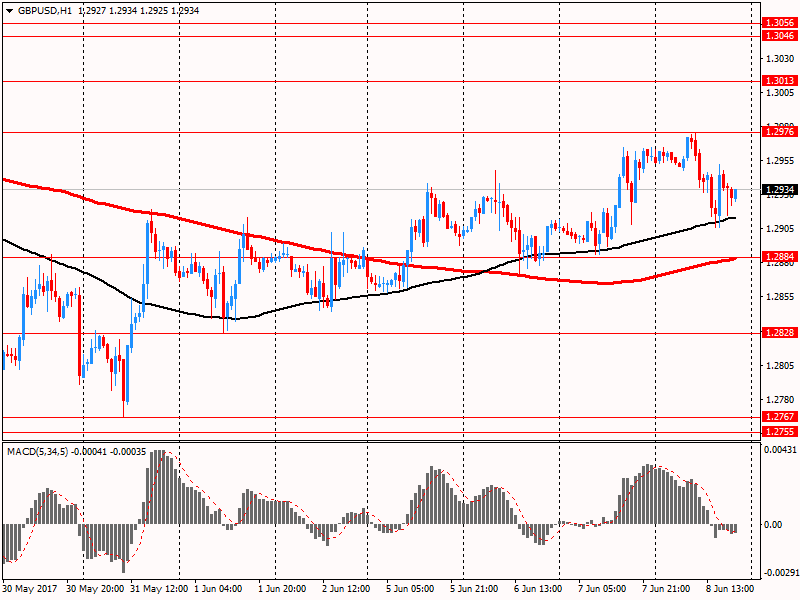800x600 pixels.
Task: Click the 1.2855 price scale value
Action: pyautogui.click(x=781, y=297)
